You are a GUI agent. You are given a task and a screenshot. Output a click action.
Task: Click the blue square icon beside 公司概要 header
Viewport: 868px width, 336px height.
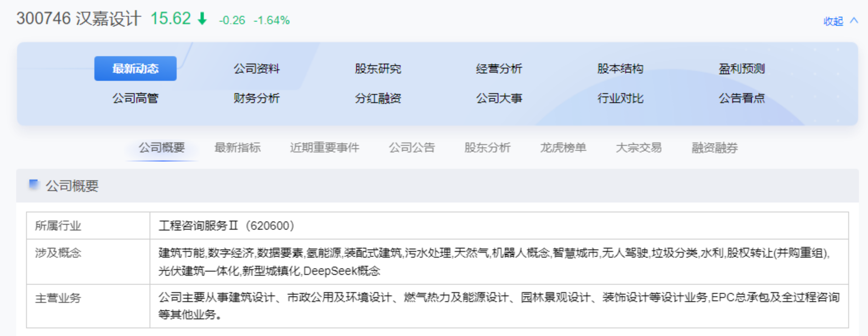(34, 184)
